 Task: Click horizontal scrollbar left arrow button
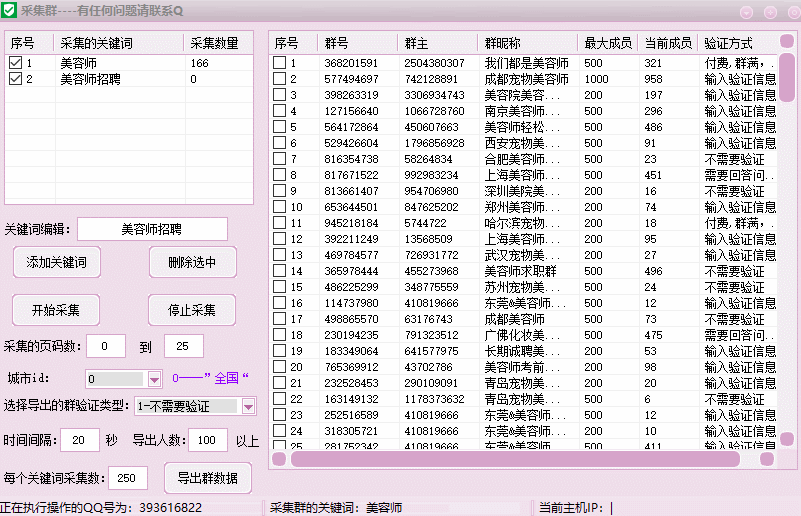tap(279, 459)
